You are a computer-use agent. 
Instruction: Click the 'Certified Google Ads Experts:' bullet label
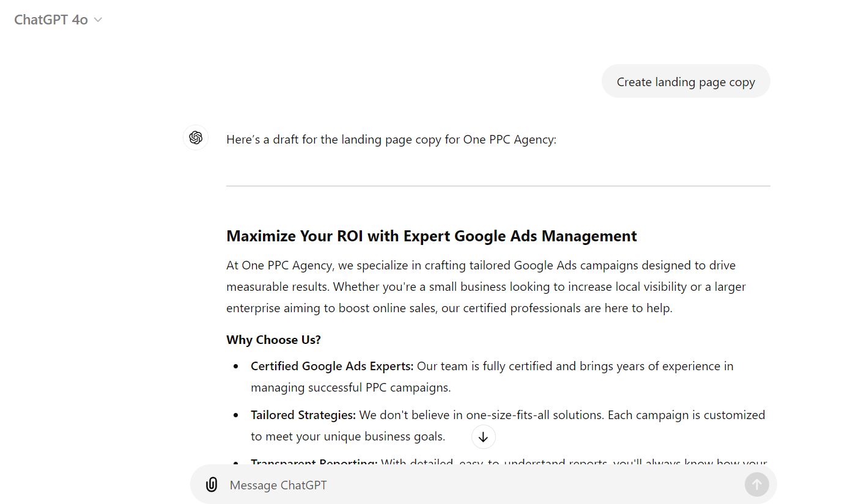pyautogui.click(x=332, y=366)
